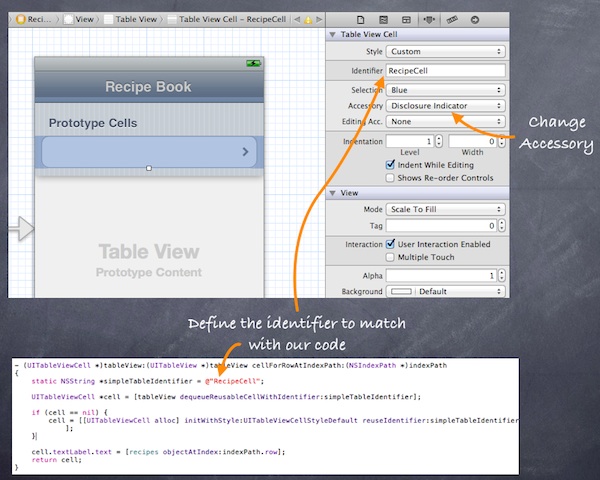The image size is (600, 480).
Task: Show the Connections inspector arrow icon
Action: click(x=474, y=18)
